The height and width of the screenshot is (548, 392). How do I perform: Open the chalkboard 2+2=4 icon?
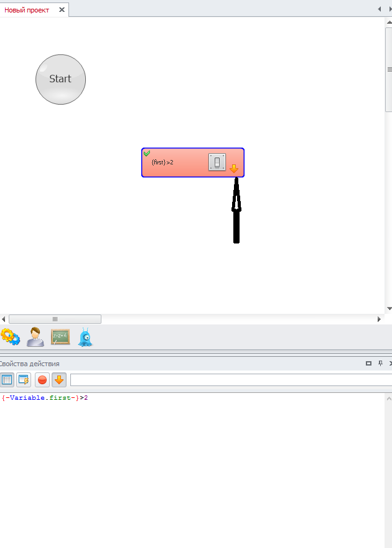pos(60,337)
